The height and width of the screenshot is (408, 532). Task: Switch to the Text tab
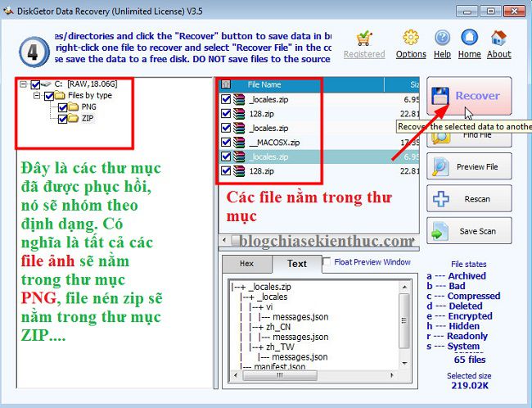(297, 264)
